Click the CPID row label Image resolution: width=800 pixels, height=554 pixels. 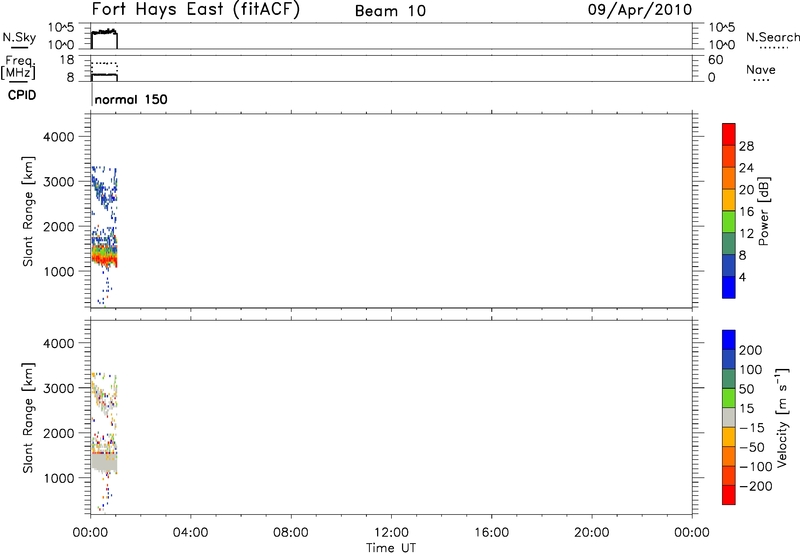[22, 95]
